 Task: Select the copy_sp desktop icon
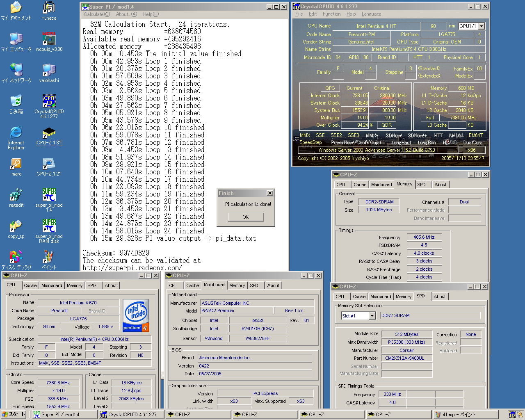(16, 229)
